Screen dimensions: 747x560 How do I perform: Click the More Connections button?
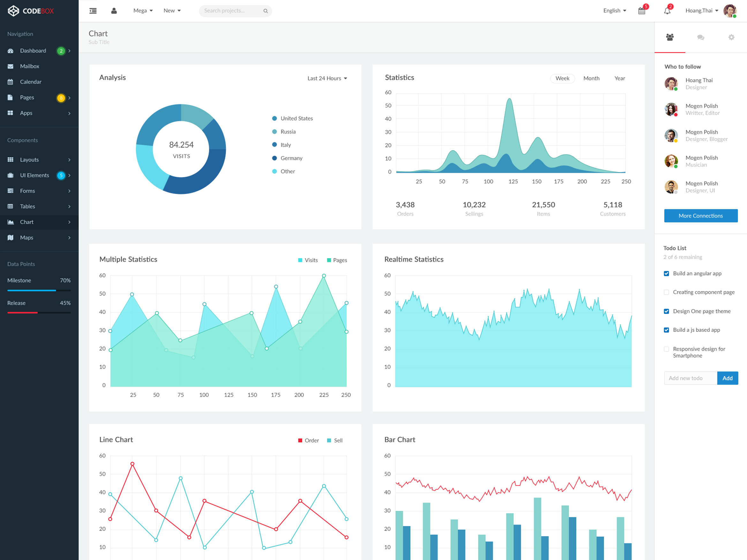(700, 215)
